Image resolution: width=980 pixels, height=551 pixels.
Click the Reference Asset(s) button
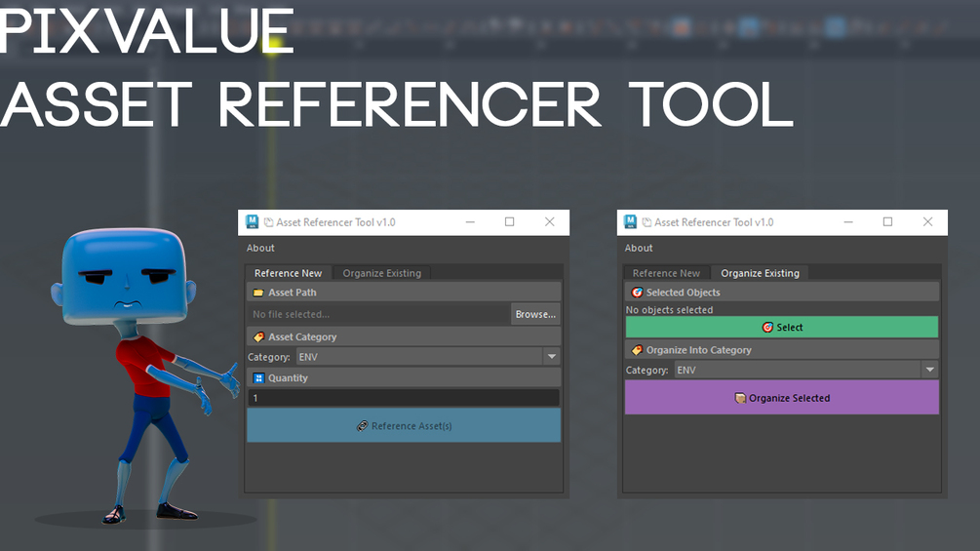(404, 425)
